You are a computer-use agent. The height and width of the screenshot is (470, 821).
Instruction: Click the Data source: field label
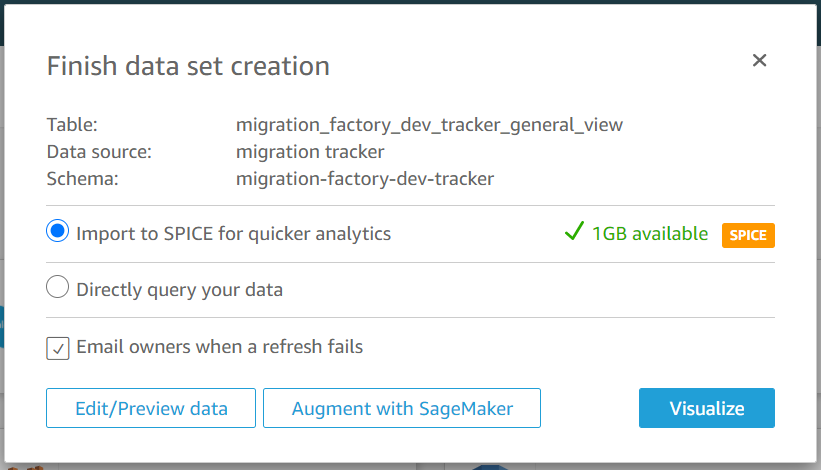point(99,152)
